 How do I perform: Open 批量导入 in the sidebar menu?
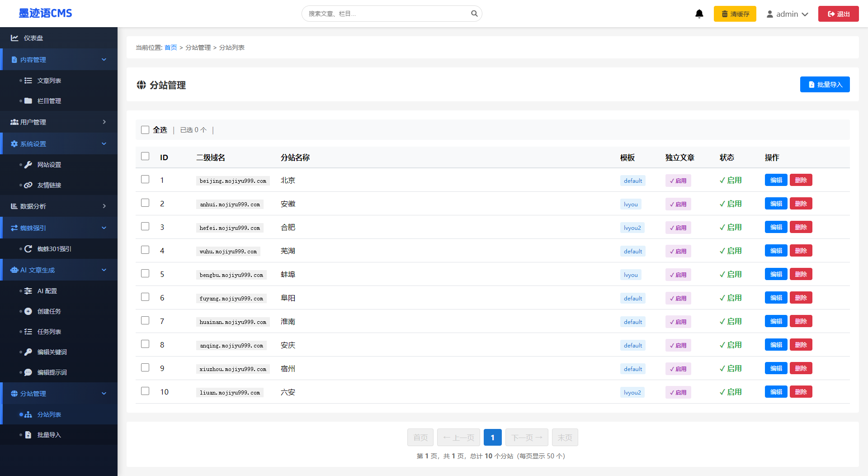(49, 435)
